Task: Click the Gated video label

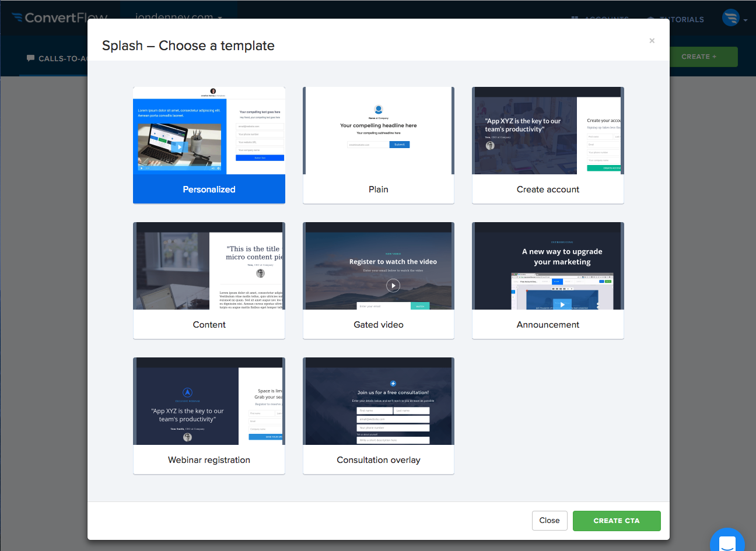Action: pyautogui.click(x=379, y=325)
